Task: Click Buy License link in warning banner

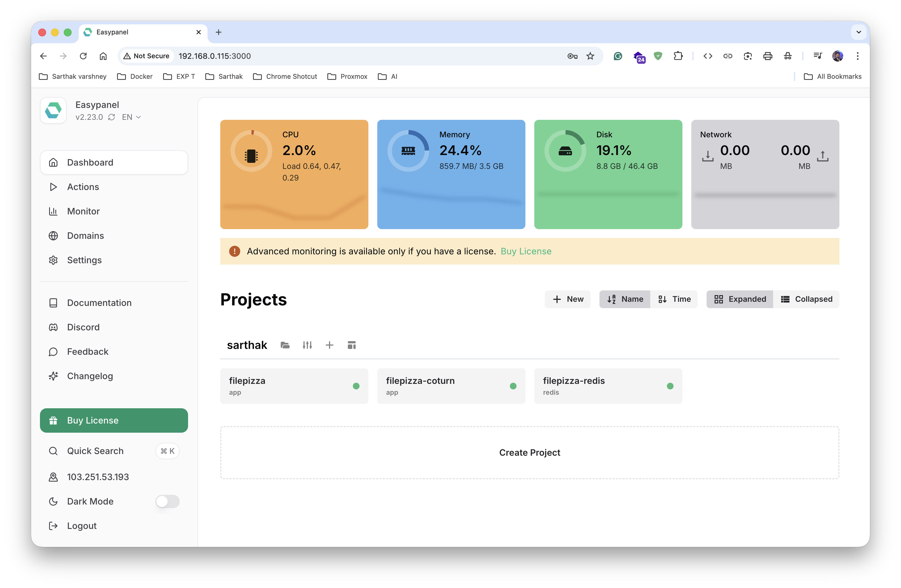Action: pos(526,251)
